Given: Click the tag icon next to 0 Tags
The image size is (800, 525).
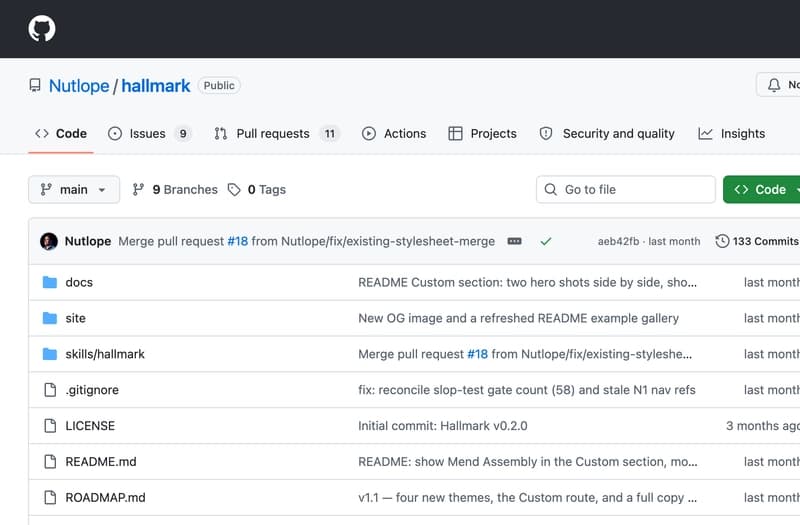Looking at the screenshot, I should coord(234,190).
